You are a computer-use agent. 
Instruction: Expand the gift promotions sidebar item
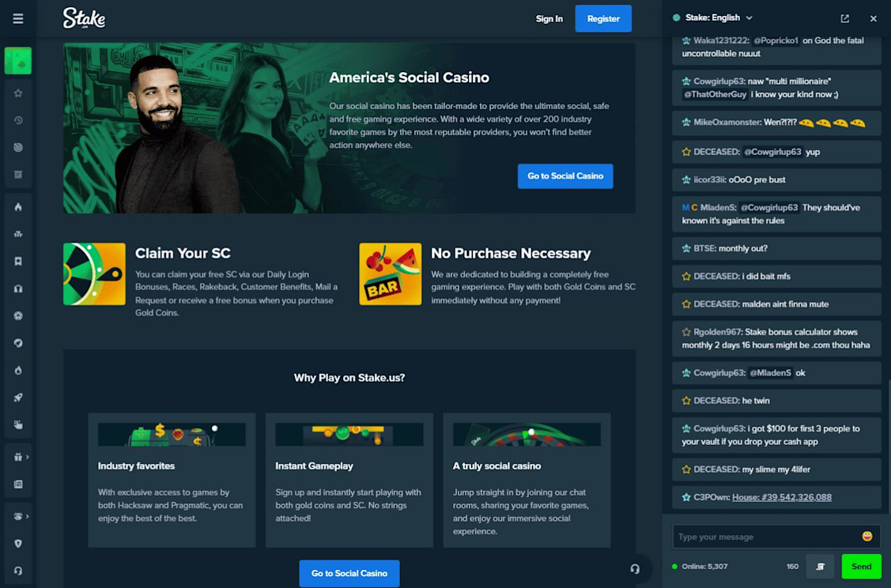[21, 457]
